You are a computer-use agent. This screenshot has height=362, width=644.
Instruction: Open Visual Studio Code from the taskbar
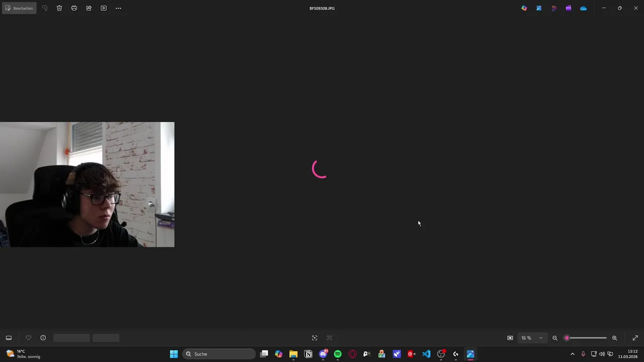coord(426,354)
